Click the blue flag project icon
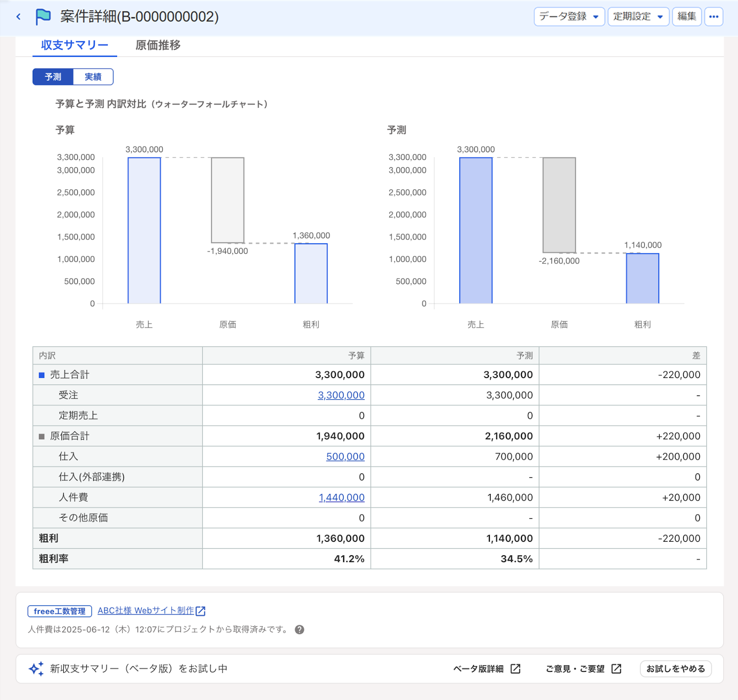 pos(43,17)
